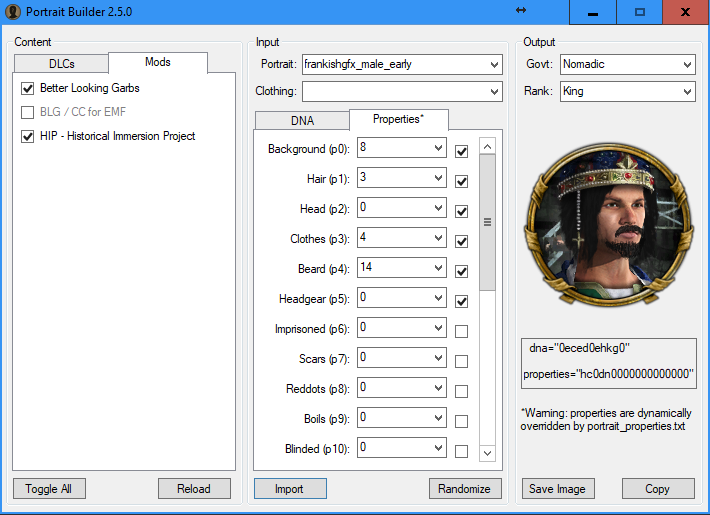710x515 pixels.
Task: Check the Imprisoned (p6) checkbox
Action: (x=461, y=332)
